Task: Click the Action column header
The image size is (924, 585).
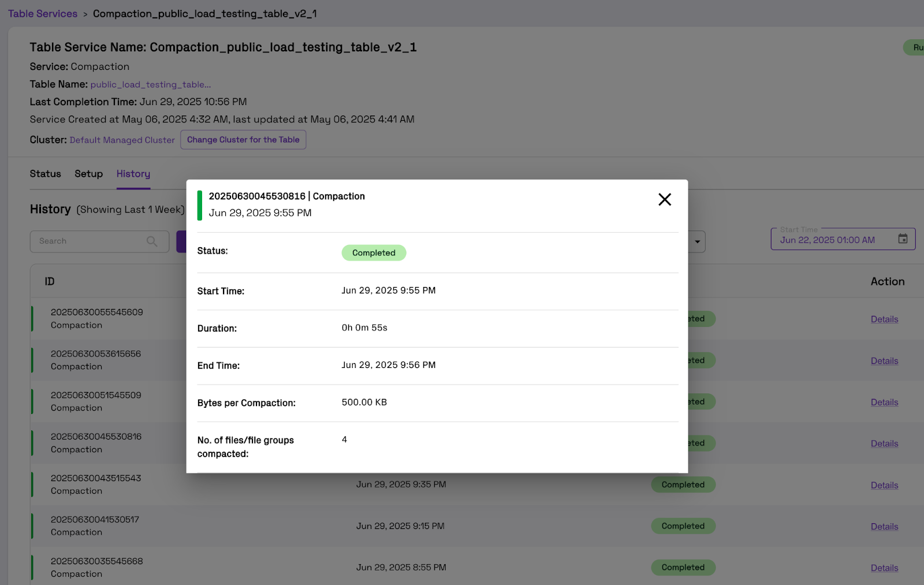Action: point(888,282)
